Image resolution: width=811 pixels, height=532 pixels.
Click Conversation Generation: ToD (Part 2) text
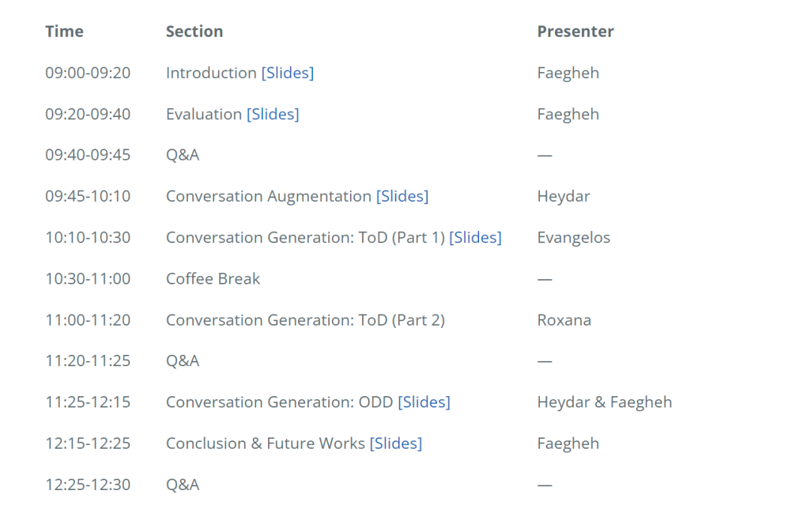[x=305, y=320]
